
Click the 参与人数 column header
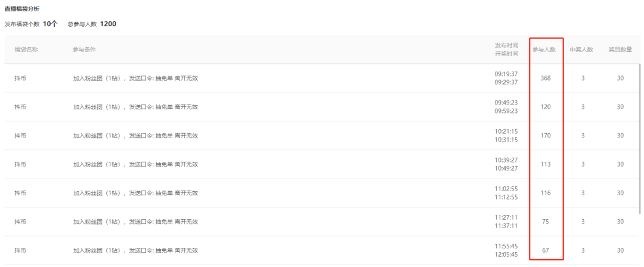pyautogui.click(x=544, y=50)
